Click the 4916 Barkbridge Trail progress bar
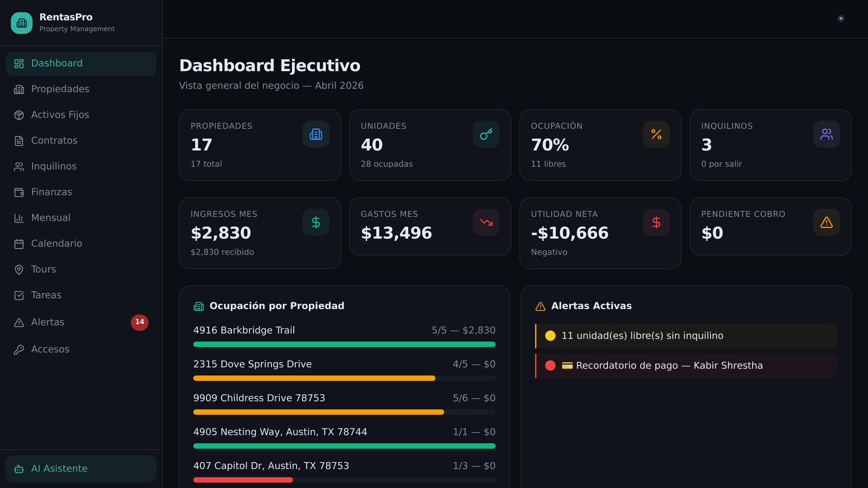Screen dimensions: 868x488 (x=344, y=344)
